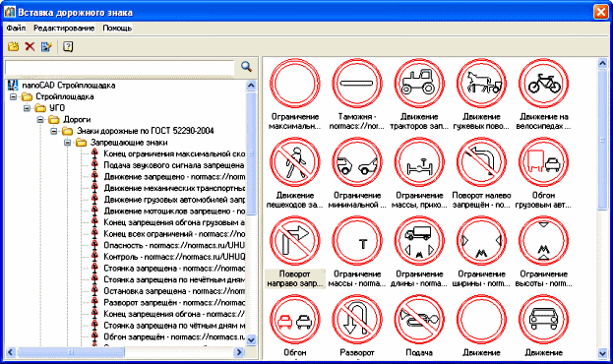
Task: Click tree vertical scrollbar down arrow
Action: [251, 340]
